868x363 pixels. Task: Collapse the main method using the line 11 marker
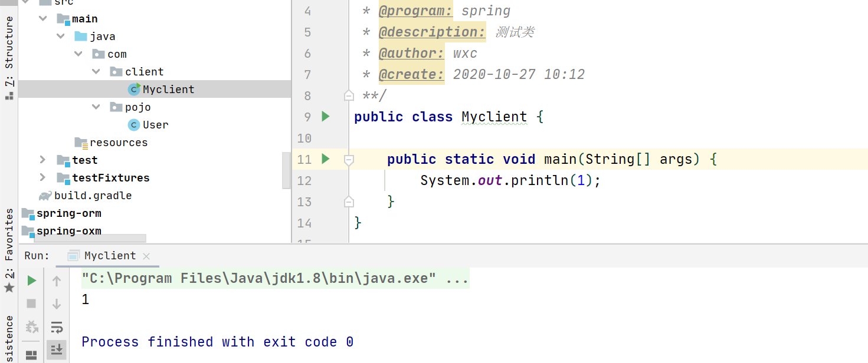click(x=349, y=159)
